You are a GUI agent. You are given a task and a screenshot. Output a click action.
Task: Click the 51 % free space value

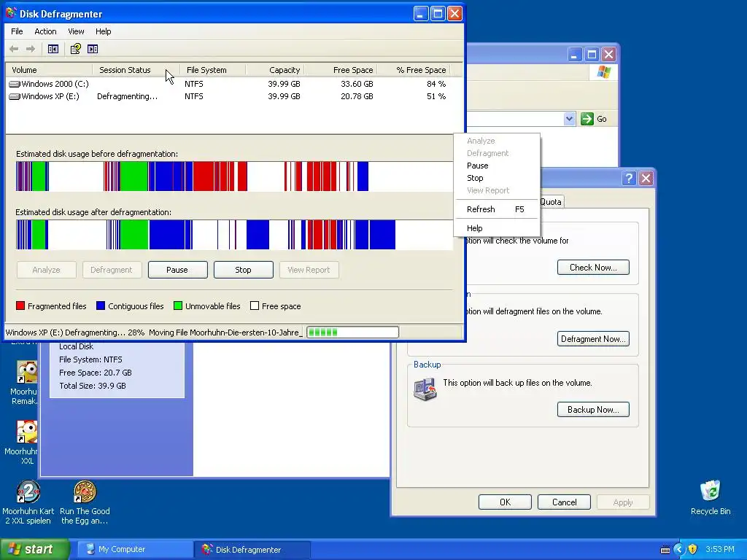coord(436,96)
